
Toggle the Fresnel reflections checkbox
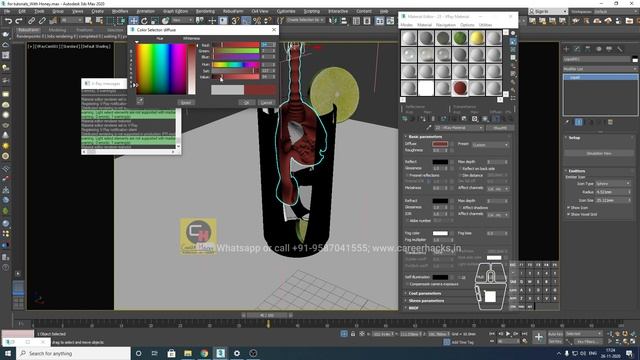tap(407, 176)
